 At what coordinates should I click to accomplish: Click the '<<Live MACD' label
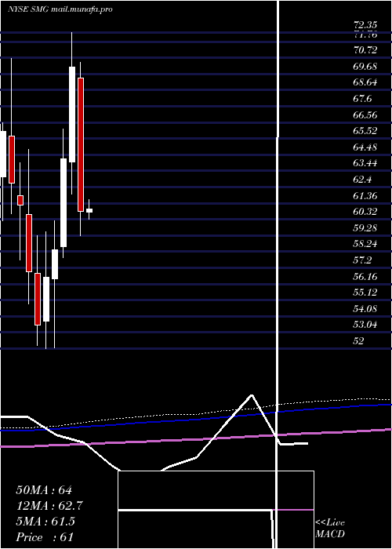pyautogui.click(x=330, y=529)
